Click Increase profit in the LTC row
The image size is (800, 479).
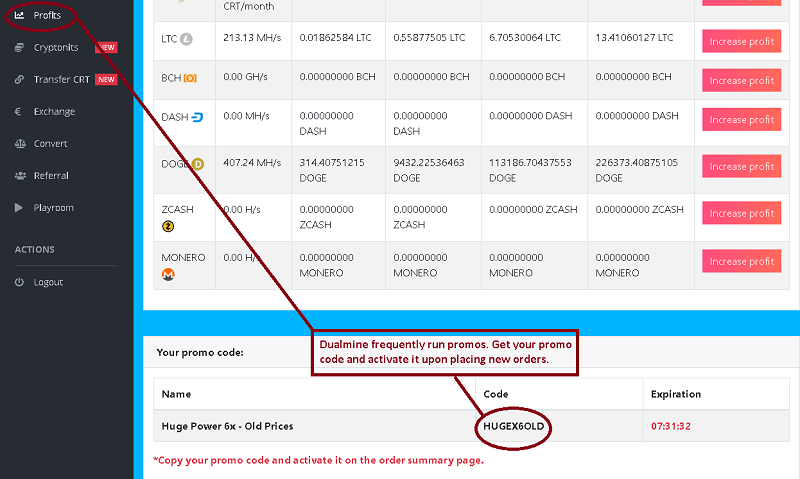741,42
